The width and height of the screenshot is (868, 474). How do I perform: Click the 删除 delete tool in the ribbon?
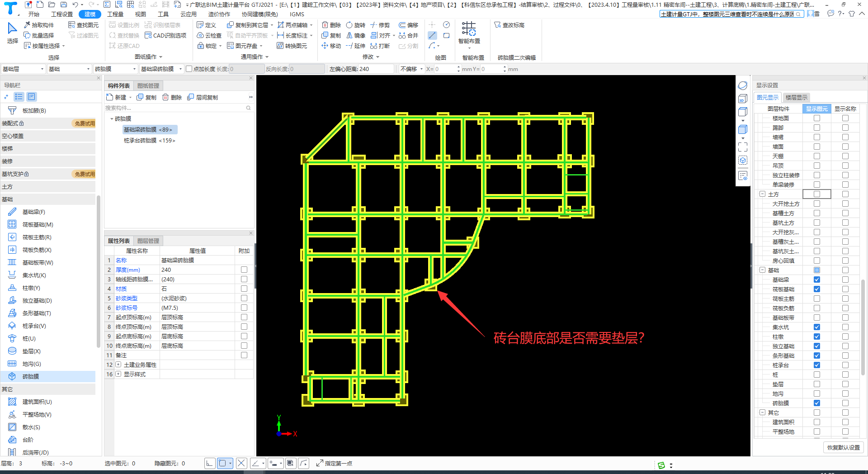click(331, 25)
